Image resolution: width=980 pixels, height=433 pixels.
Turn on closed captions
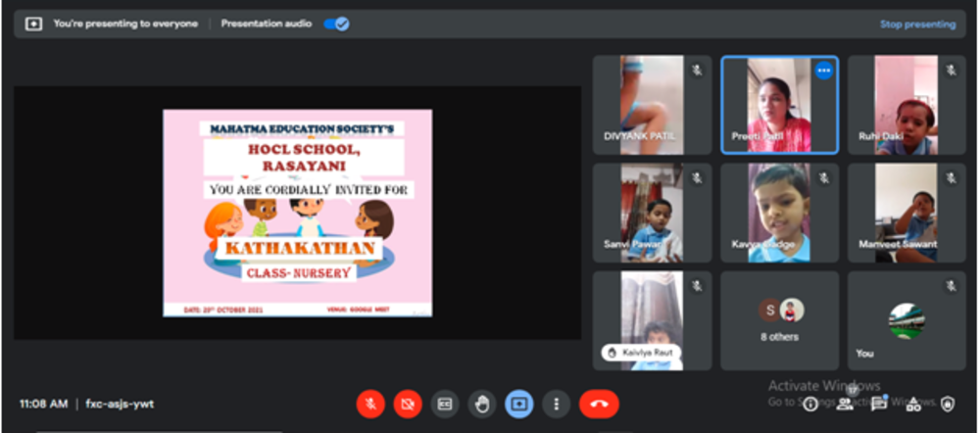(x=445, y=404)
